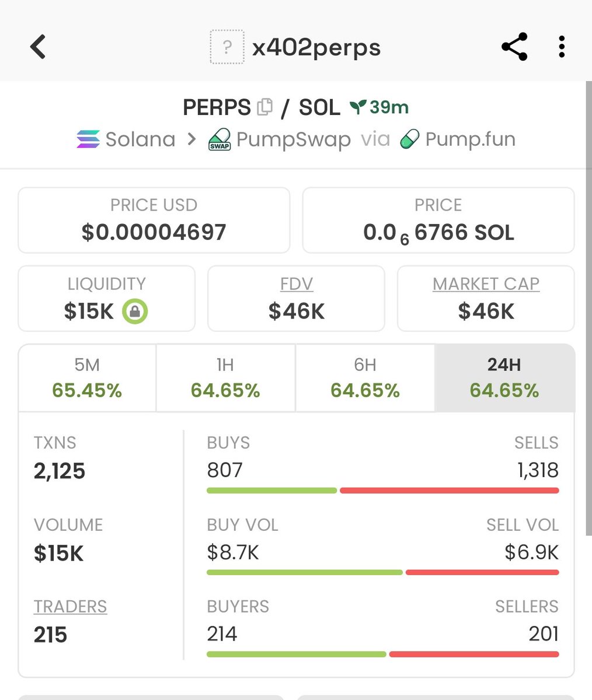Click the Solana chain logo
Screen dimensions: 592x700
click(x=88, y=139)
